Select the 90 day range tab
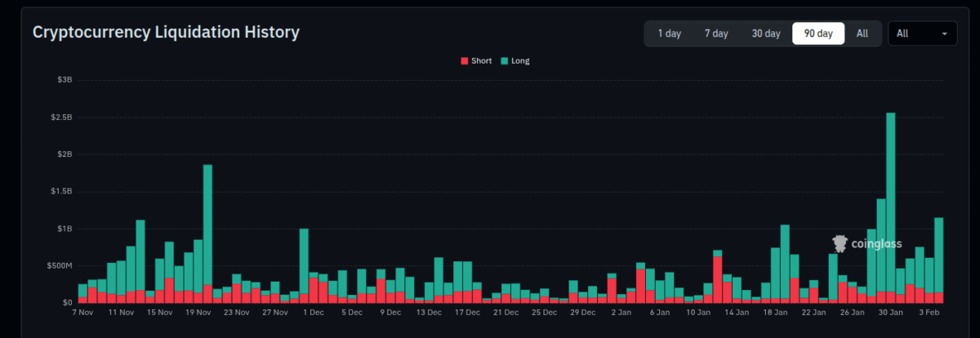This screenshot has height=338, width=980. [818, 33]
